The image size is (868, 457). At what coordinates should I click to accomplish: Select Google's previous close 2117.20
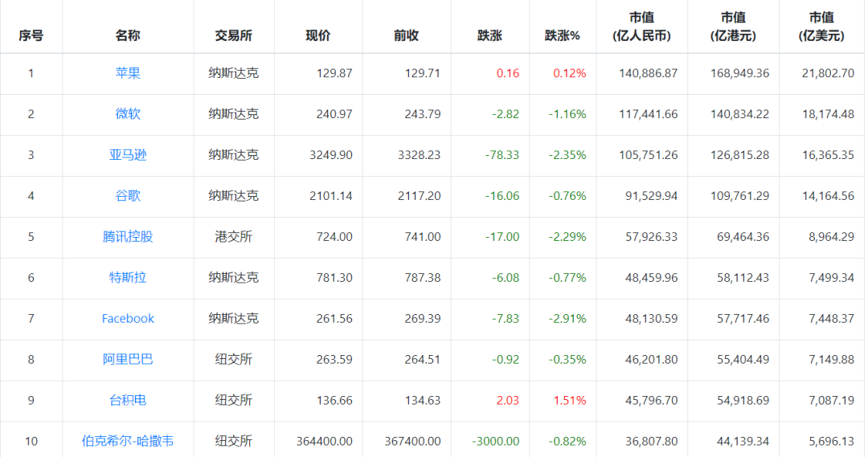point(419,196)
